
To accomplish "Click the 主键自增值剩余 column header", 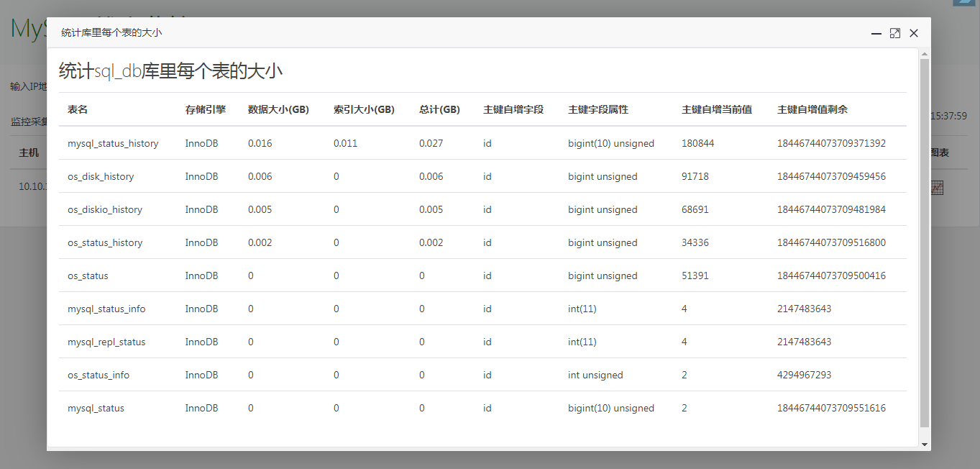I will (x=812, y=110).
